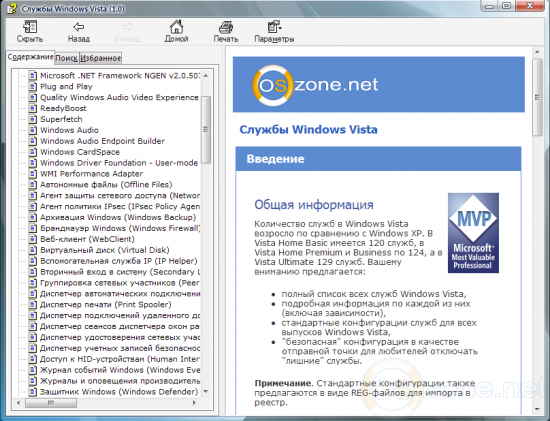Select Диспетчер сеансов диспетчера окон topic
The width and height of the screenshot is (550, 421).
point(120,326)
